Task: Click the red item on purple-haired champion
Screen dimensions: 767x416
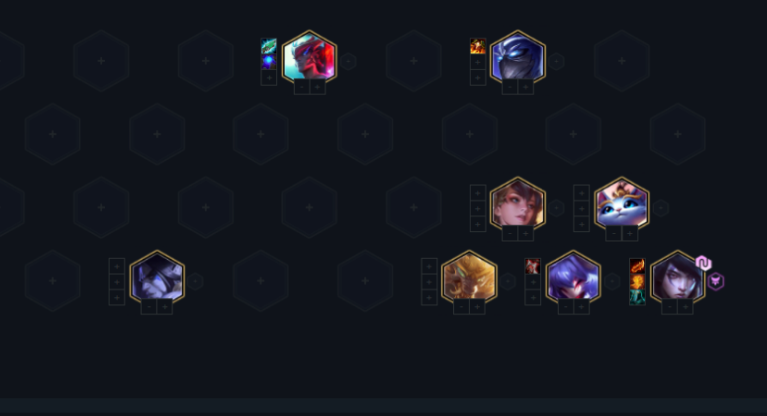Action: click(x=532, y=266)
